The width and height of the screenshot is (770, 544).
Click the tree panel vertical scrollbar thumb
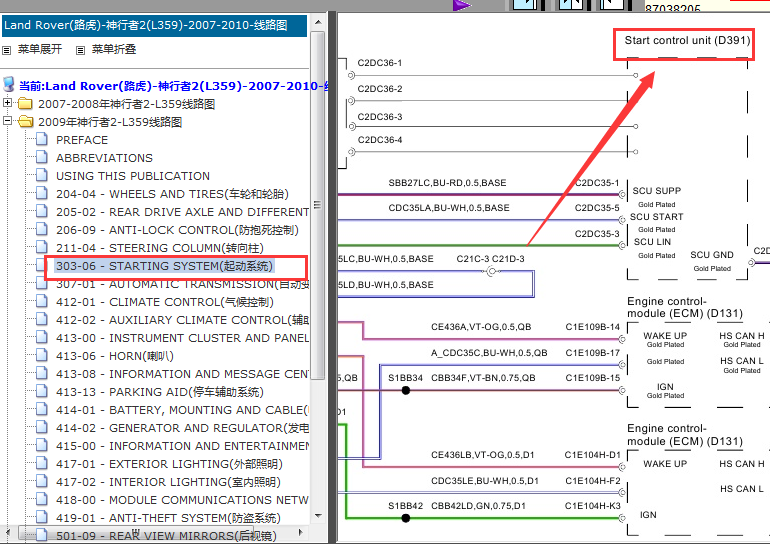click(x=318, y=205)
